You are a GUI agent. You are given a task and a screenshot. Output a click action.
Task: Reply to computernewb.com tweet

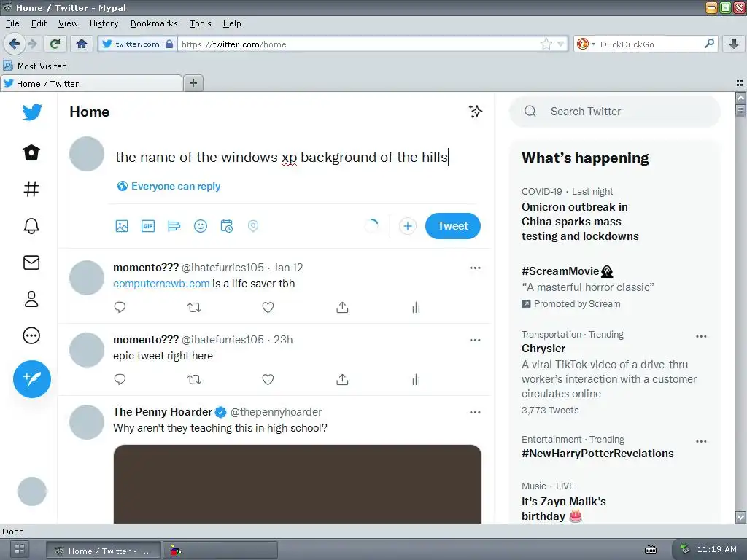(x=120, y=307)
